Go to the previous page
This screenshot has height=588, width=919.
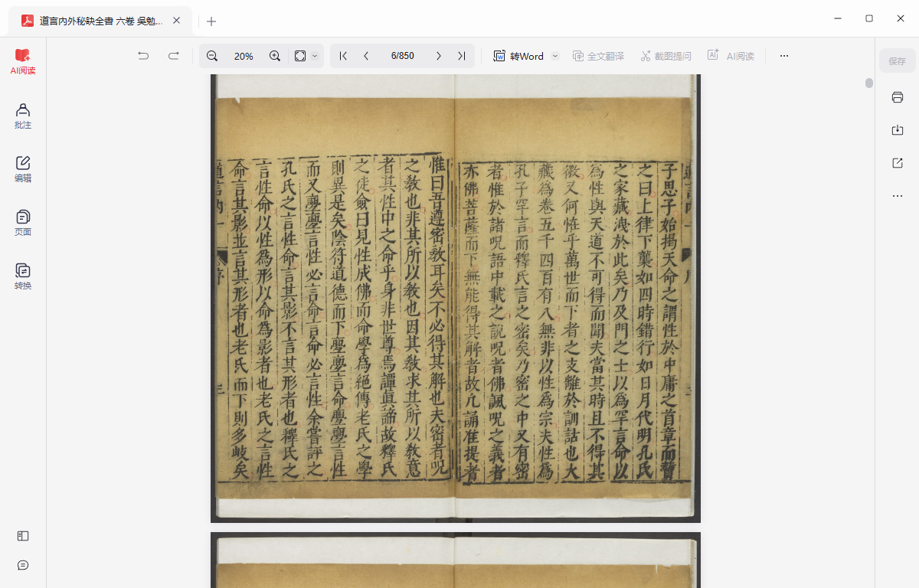[366, 56]
